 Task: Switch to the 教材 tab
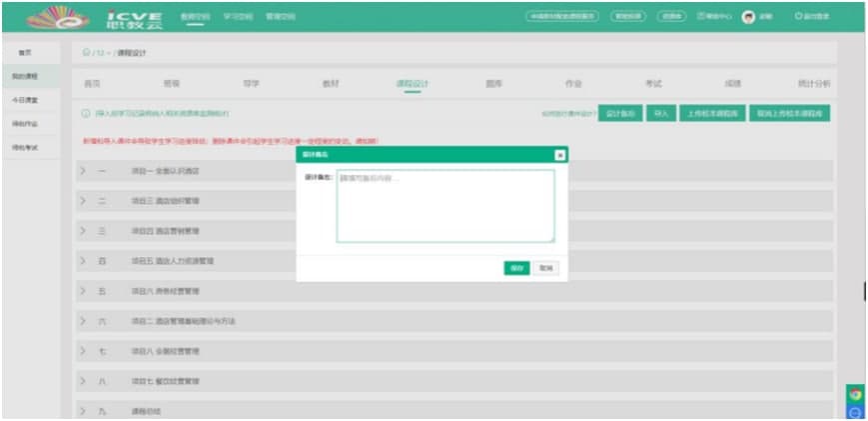tap(331, 84)
